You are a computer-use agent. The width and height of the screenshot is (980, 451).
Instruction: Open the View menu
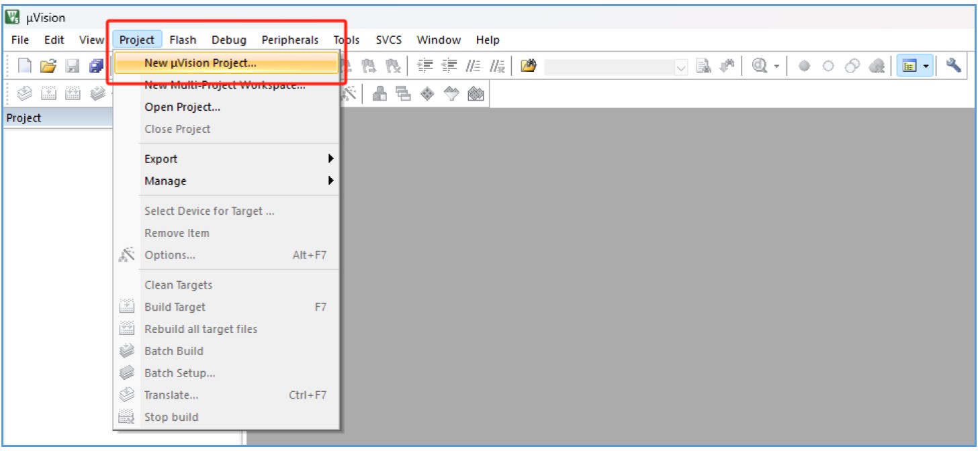pos(91,40)
